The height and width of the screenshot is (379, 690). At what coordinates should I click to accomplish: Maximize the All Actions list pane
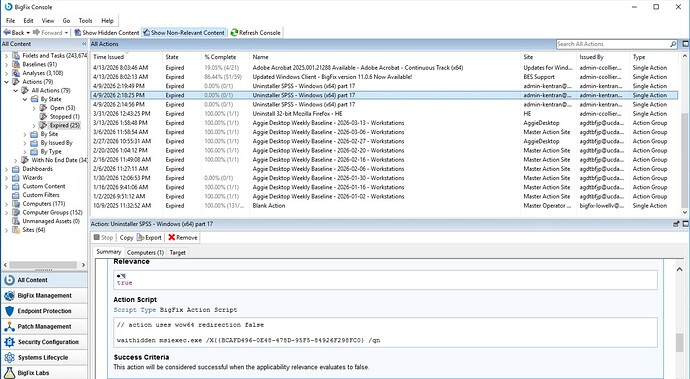pyautogui.click(x=686, y=44)
